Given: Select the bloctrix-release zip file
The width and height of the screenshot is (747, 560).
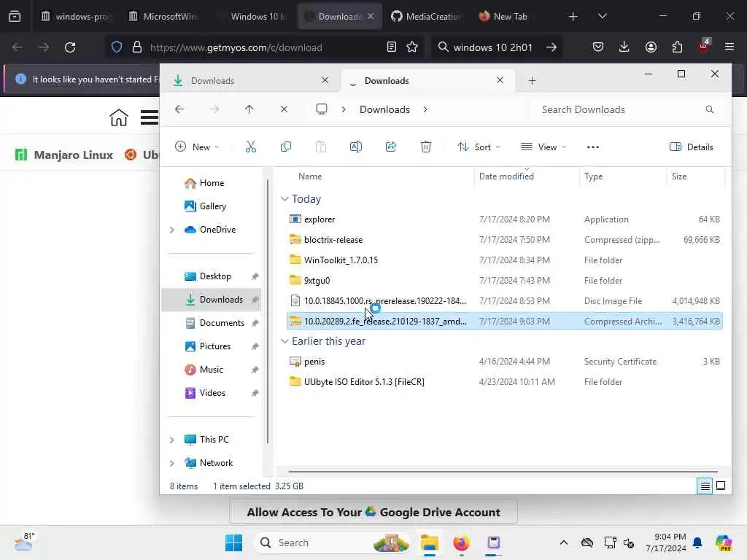Looking at the screenshot, I should pyautogui.click(x=504, y=240).
